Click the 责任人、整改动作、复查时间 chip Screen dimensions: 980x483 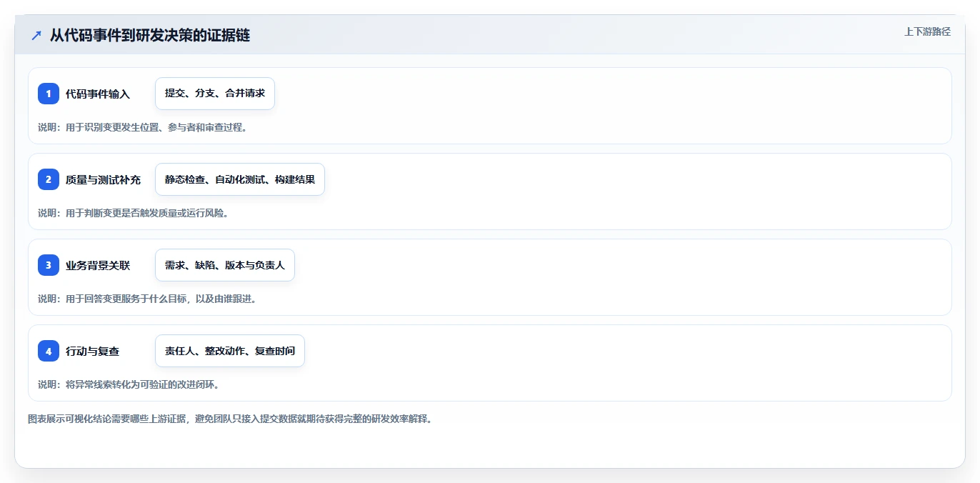230,351
